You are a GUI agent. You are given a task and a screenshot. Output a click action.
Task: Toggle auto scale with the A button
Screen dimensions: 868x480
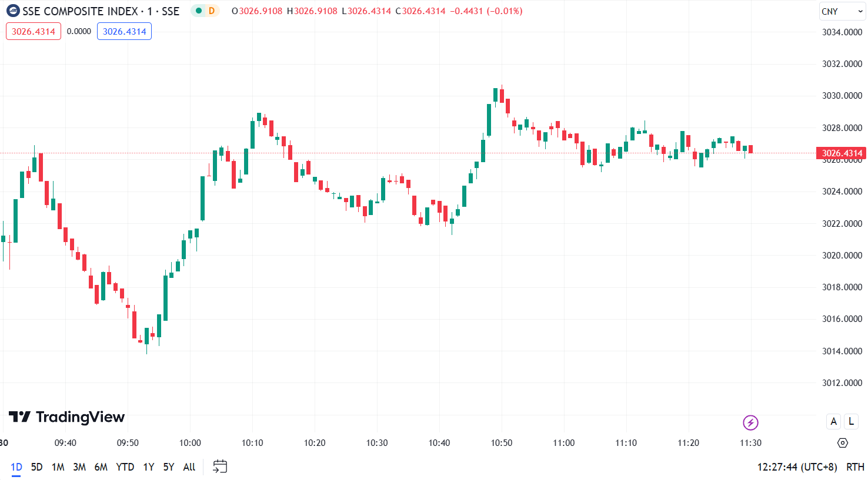(x=833, y=421)
